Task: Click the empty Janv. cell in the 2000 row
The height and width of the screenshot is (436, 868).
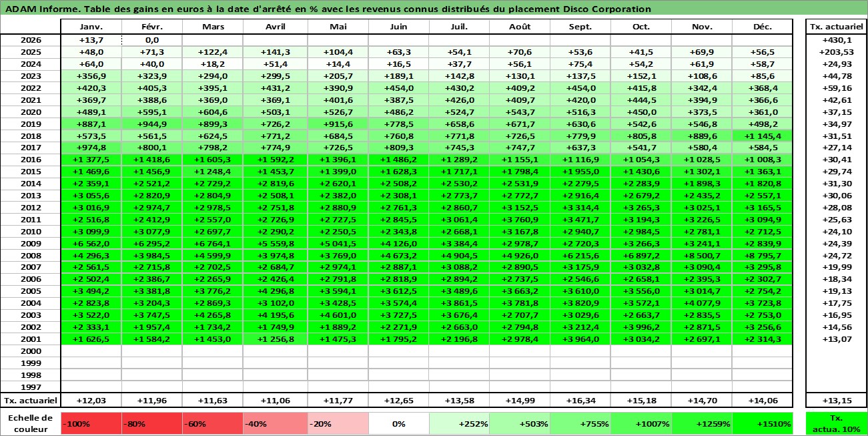Action: pos(91,351)
